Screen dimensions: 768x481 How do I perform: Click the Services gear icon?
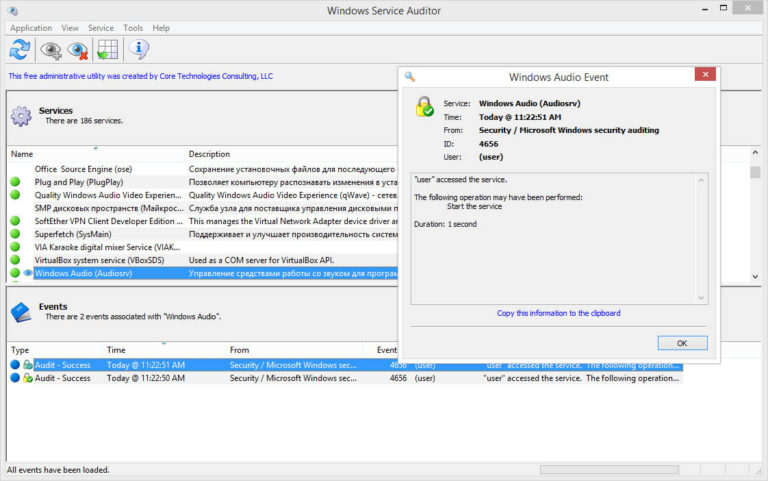pyautogui.click(x=21, y=116)
